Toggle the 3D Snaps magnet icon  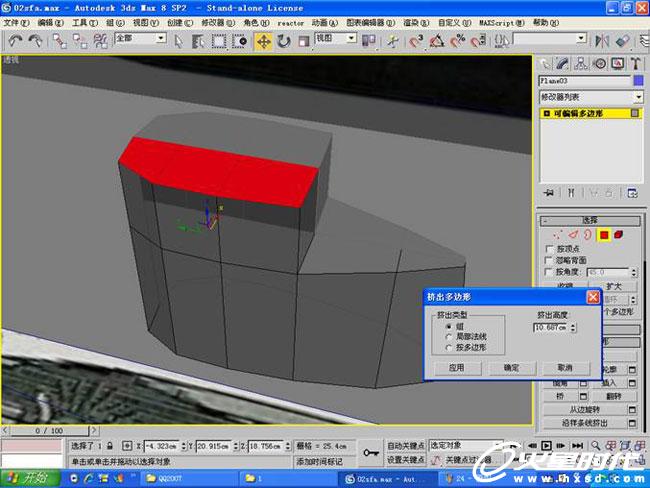click(x=416, y=41)
